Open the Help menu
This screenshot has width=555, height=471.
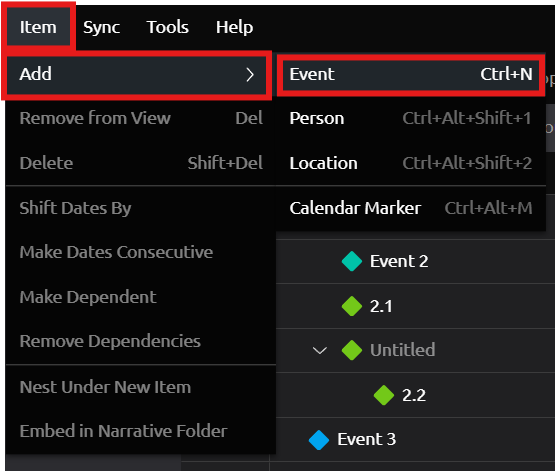234,27
